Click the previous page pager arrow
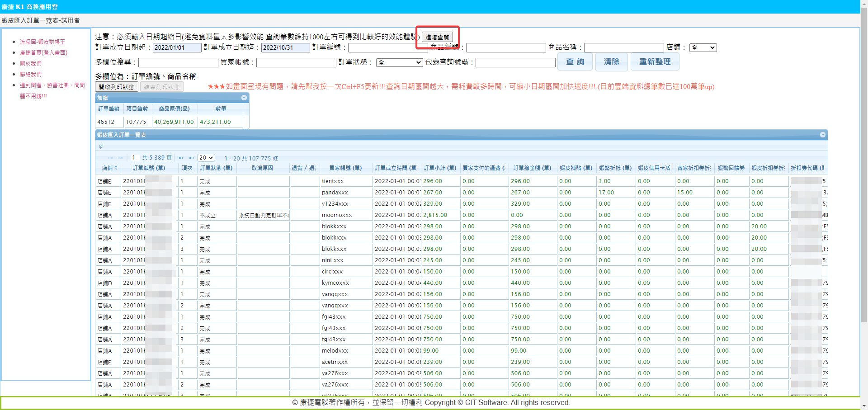The image size is (868, 410). point(120,158)
